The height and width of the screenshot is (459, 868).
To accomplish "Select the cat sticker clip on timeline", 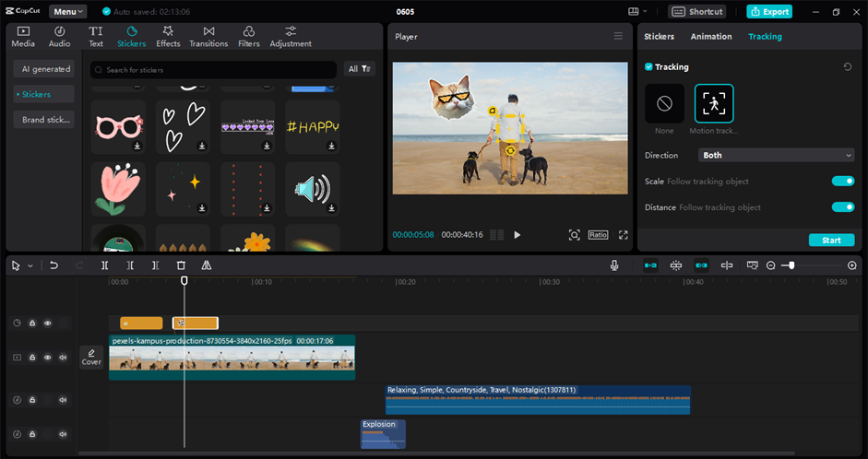I will [x=196, y=323].
